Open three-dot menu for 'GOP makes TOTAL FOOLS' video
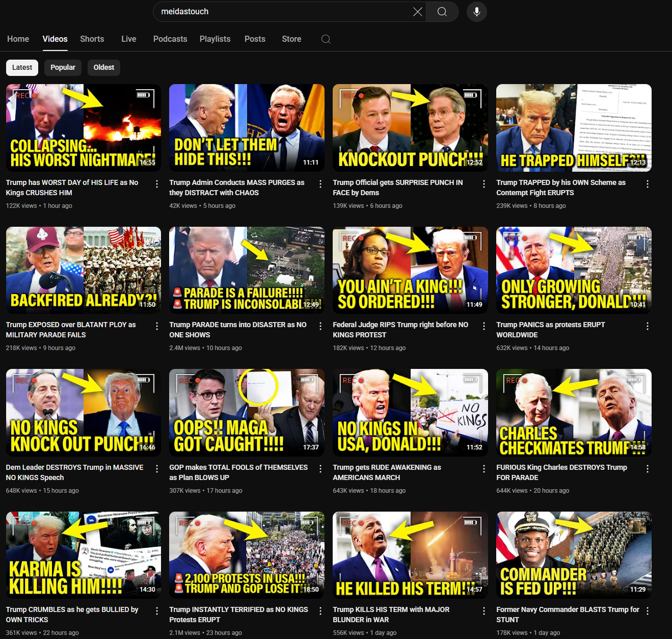The height and width of the screenshot is (639, 672). [320, 469]
